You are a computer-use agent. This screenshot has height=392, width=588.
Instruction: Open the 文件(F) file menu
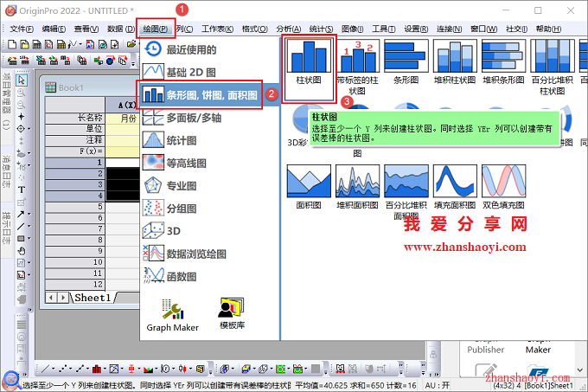pyautogui.click(x=22, y=29)
